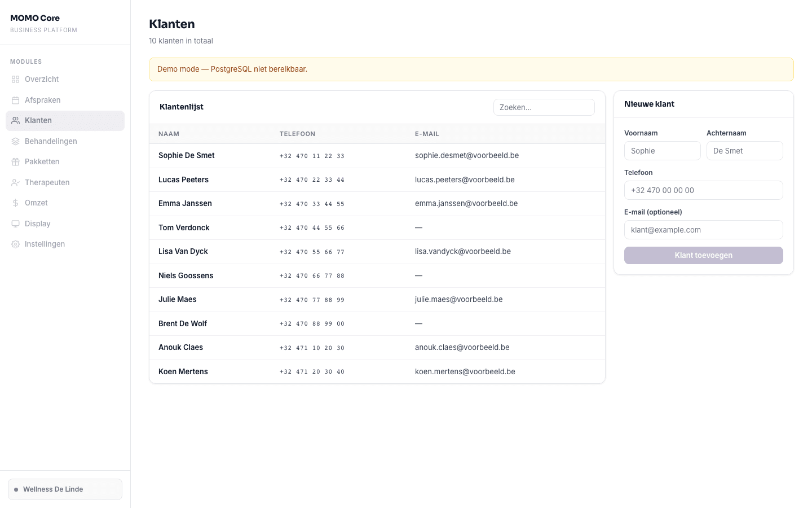Click the Overzicht grid icon in sidebar
Screen dimensions: 812x508
click(x=16, y=80)
